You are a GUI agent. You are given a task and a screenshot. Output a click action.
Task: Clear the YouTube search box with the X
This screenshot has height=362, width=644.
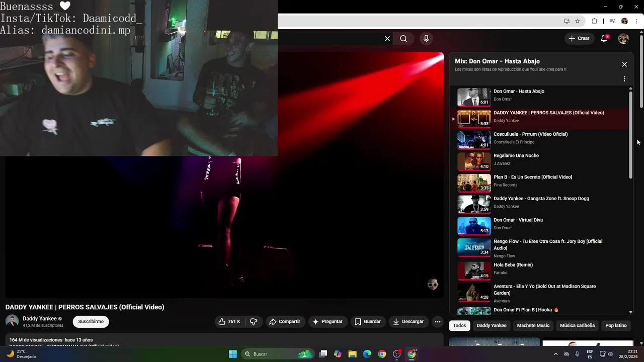click(387, 39)
